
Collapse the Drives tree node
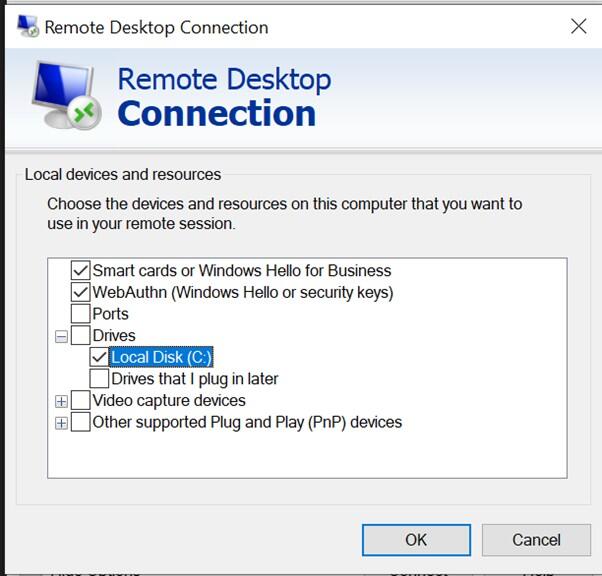click(61, 337)
